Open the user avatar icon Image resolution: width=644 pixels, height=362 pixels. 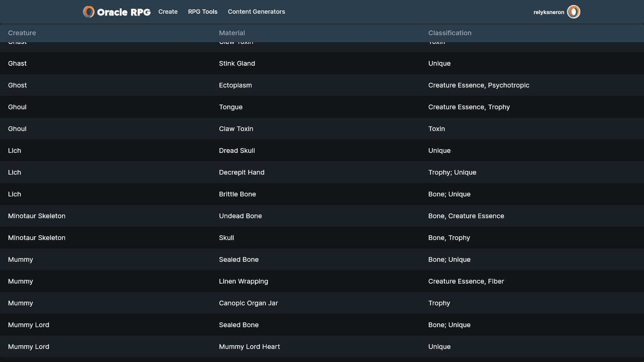coord(573,12)
